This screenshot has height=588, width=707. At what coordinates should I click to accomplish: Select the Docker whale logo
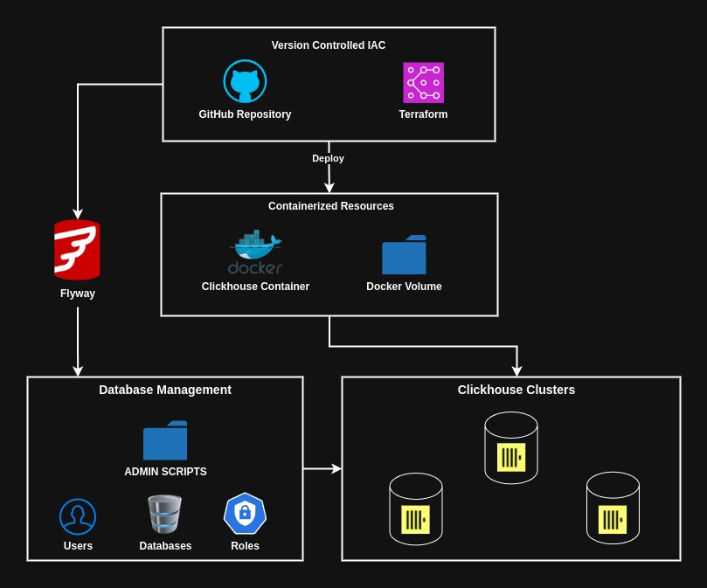[255, 252]
